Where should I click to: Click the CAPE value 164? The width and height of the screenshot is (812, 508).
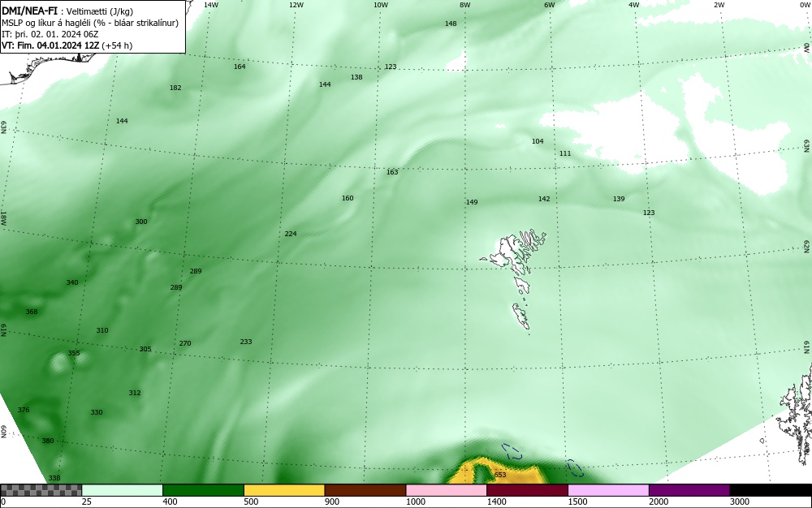tap(240, 67)
